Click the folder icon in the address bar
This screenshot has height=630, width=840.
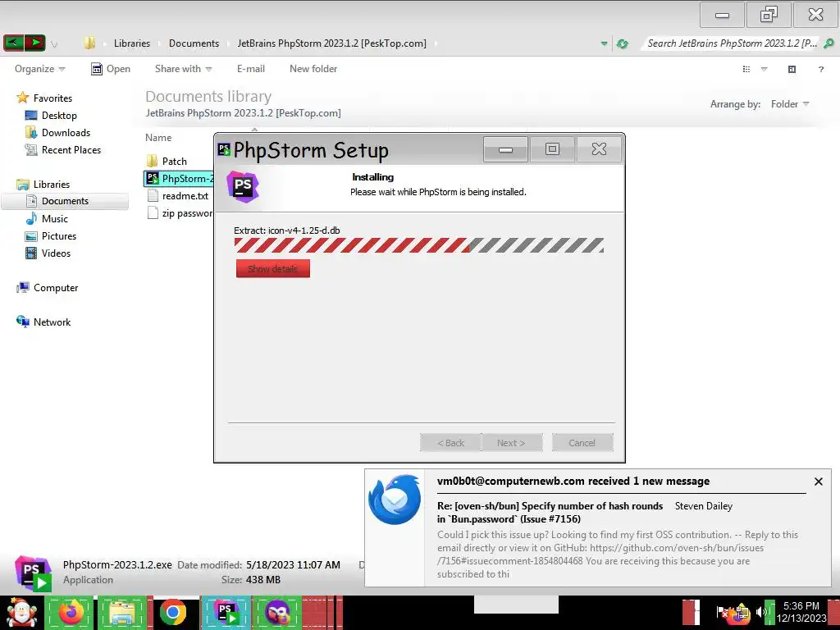pos(89,43)
